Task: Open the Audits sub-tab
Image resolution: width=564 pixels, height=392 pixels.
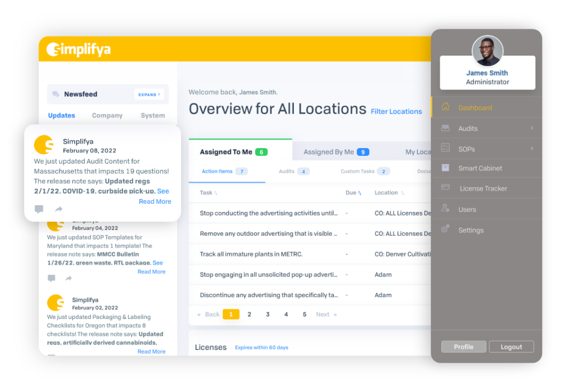Action: 294,171
